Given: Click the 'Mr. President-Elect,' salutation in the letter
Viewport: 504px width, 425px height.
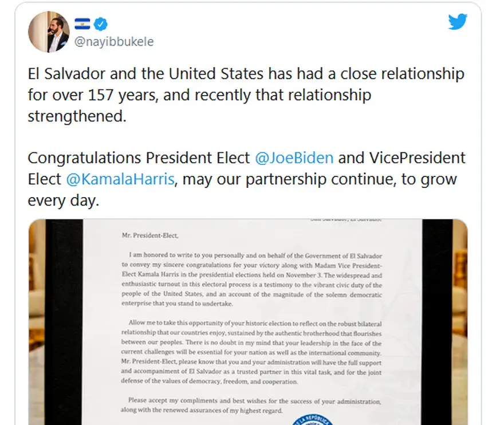Looking at the screenshot, I should click(150, 235).
